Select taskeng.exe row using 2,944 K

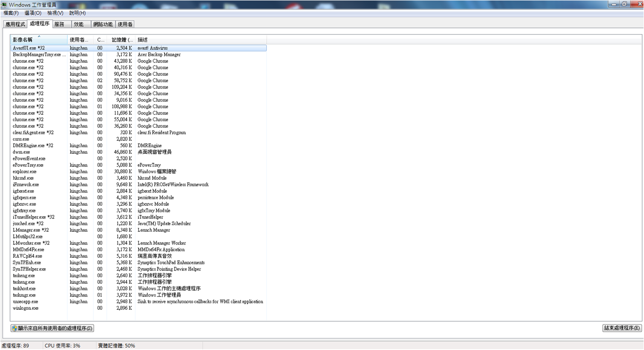pos(139,282)
